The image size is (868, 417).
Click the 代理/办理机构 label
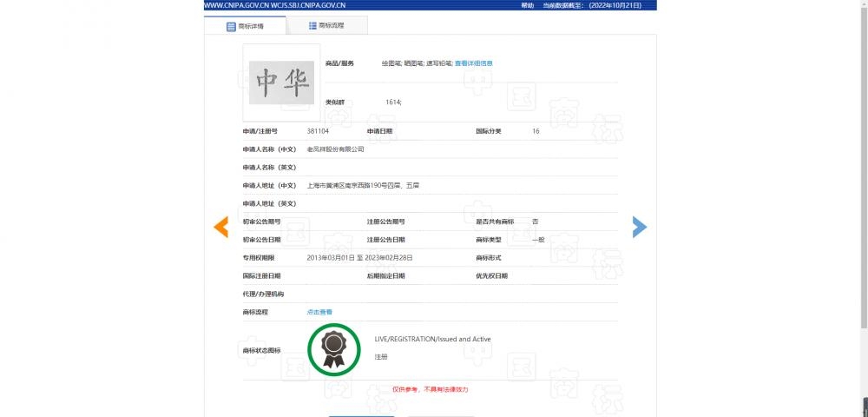(264, 294)
